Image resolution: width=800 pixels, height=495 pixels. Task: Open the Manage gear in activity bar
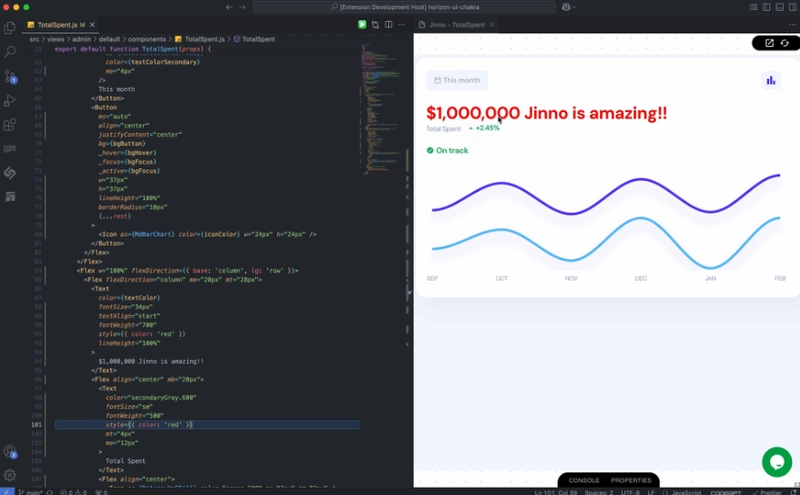pyautogui.click(x=10, y=475)
